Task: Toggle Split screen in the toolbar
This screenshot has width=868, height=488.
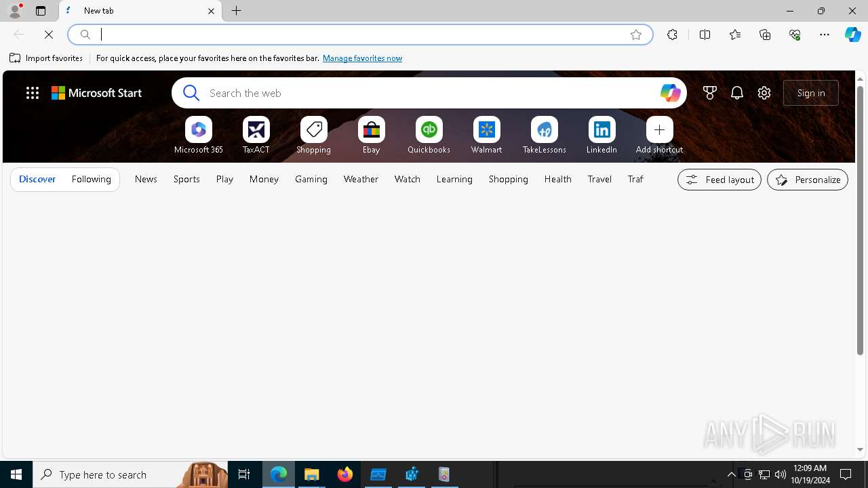Action: point(705,35)
